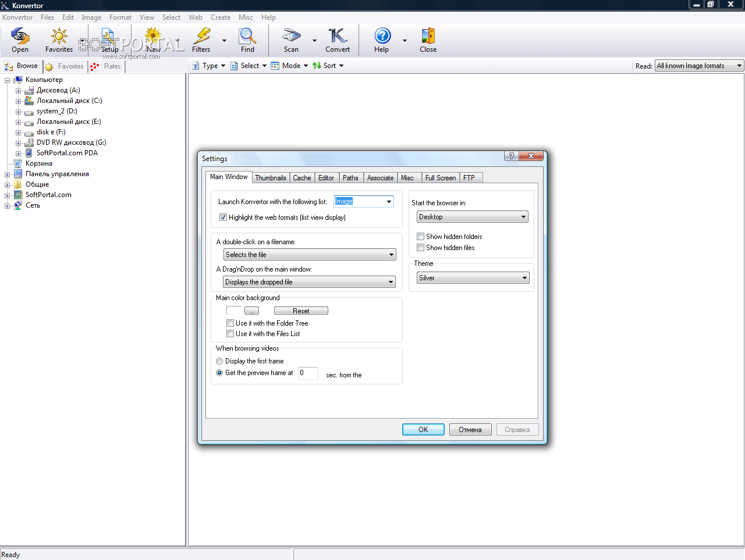Toggle Highlight the web formats checkbox
This screenshot has width=745, height=560.
pos(223,217)
